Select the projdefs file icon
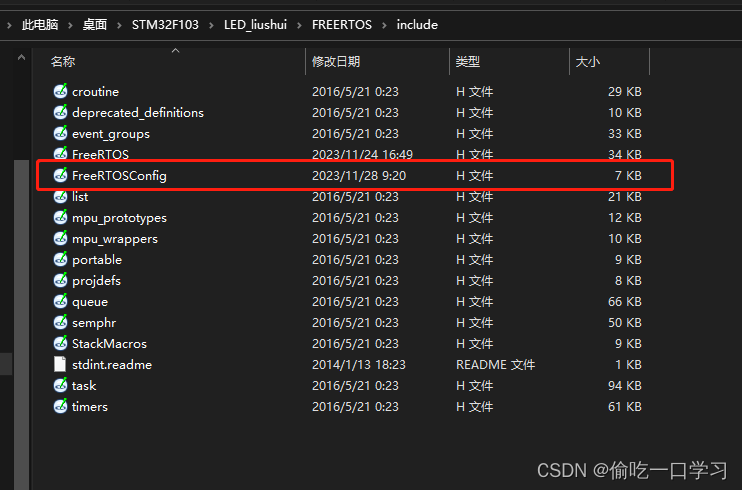Viewport: 742px width, 490px height. (x=60, y=280)
